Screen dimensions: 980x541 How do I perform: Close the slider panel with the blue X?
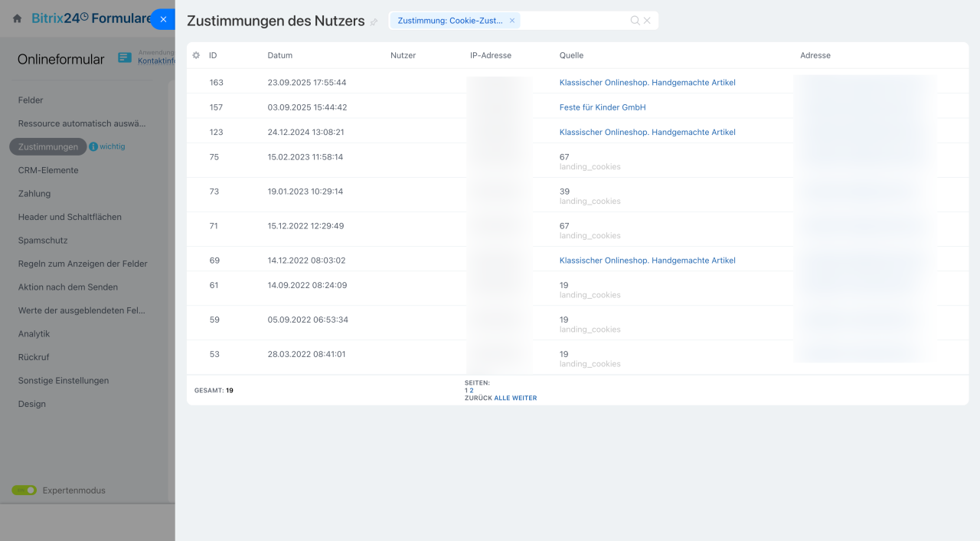click(163, 19)
